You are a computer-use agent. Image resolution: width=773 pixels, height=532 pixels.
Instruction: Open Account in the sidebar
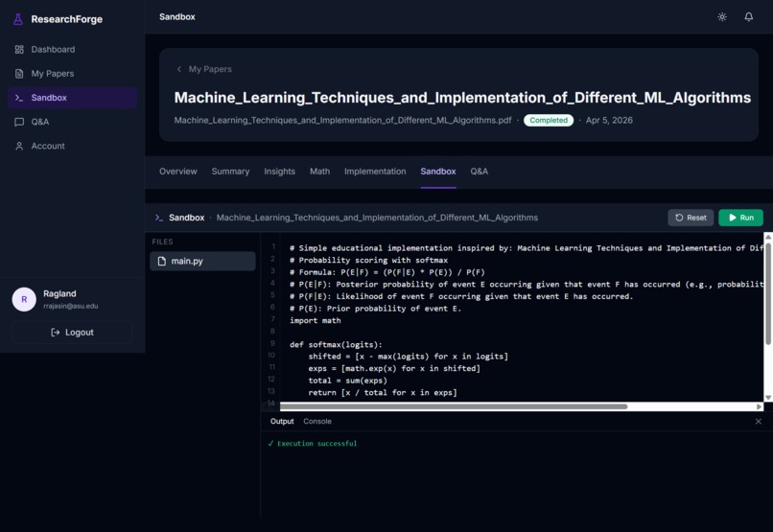(72, 146)
